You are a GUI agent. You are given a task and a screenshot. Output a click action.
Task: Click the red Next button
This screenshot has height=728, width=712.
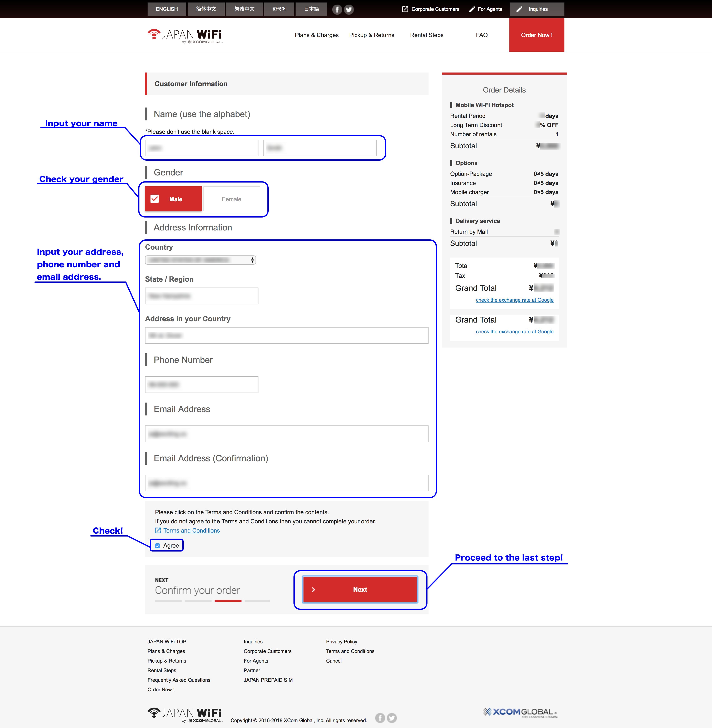(x=360, y=589)
